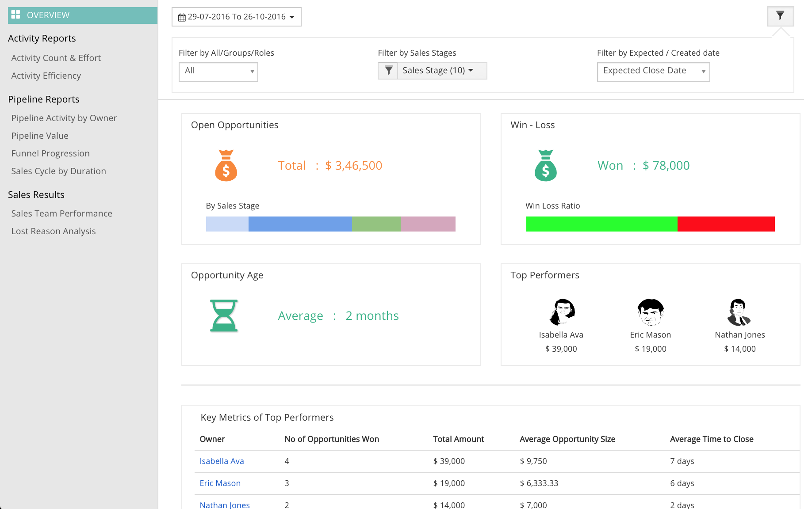Click Eric Mason's avatar picture
This screenshot has width=812, height=509.
[x=650, y=312]
